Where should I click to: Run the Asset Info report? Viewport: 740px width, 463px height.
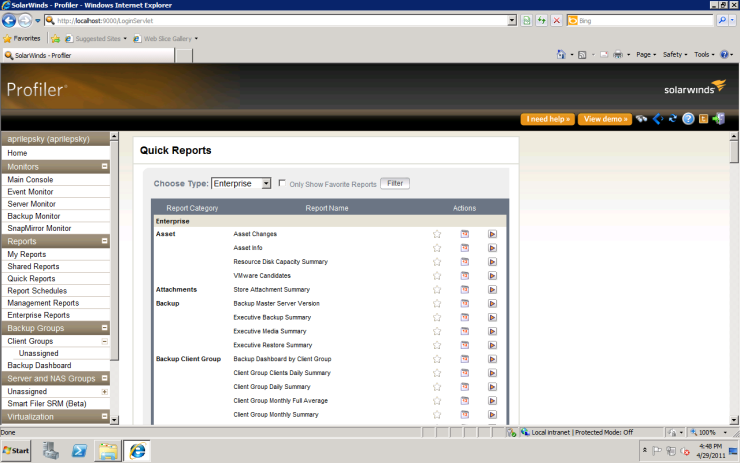tap(492, 248)
